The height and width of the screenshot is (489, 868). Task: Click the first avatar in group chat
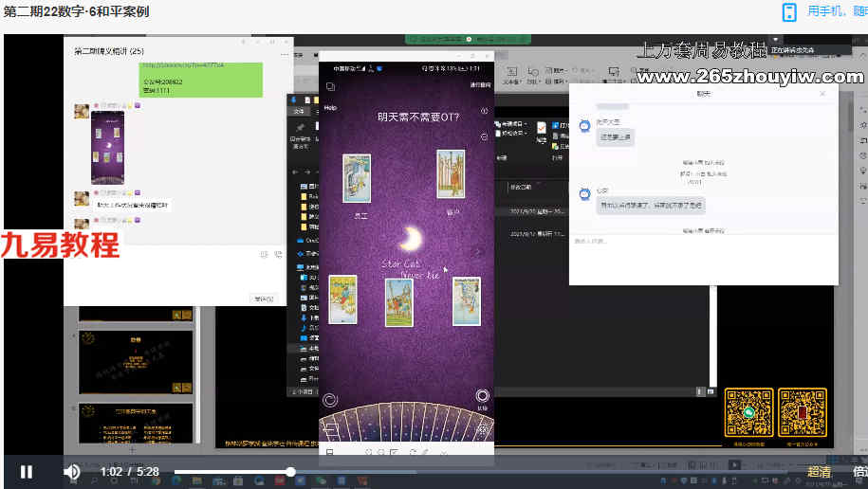click(x=82, y=110)
